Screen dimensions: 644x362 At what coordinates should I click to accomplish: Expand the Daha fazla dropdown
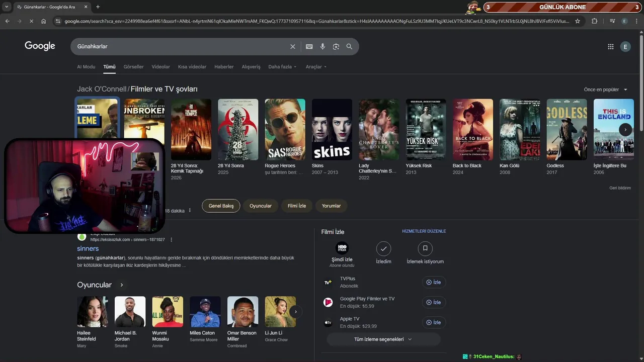pyautogui.click(x=282, y=66)
